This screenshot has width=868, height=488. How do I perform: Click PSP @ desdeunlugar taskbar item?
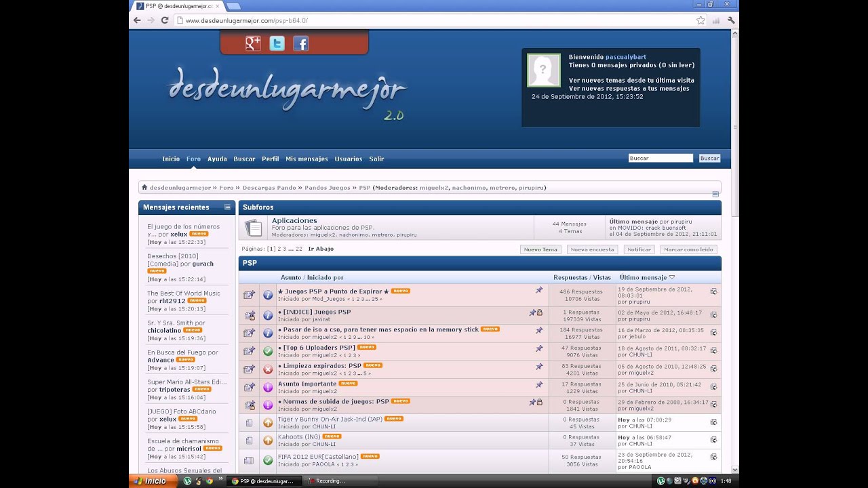[x=263, y=481]
